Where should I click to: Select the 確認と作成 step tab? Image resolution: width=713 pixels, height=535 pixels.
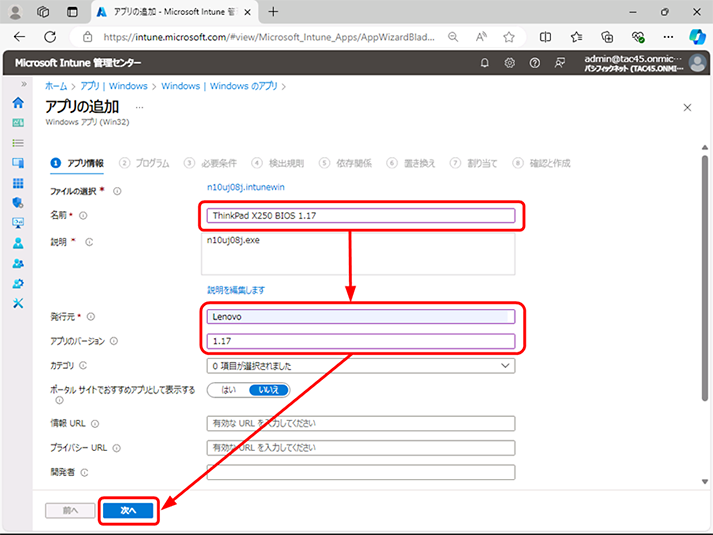(541, 163)
